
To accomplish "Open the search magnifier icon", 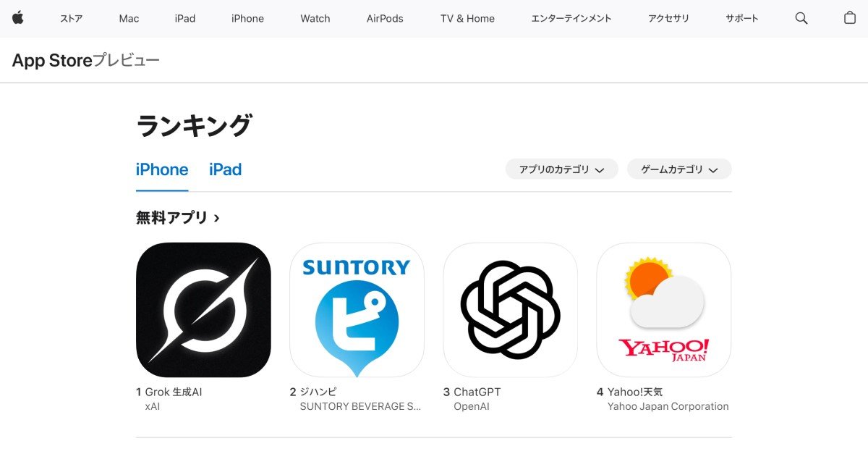I will click(801, 18).
